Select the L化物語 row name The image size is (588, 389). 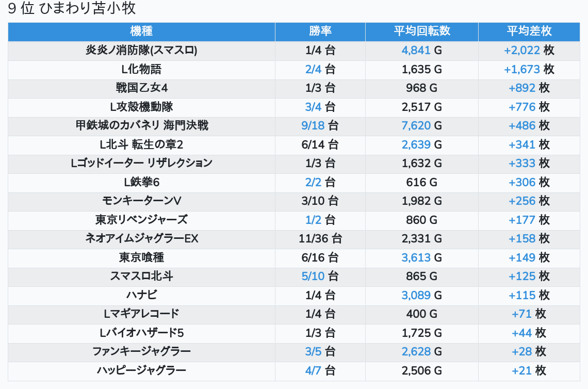point(141,69)
